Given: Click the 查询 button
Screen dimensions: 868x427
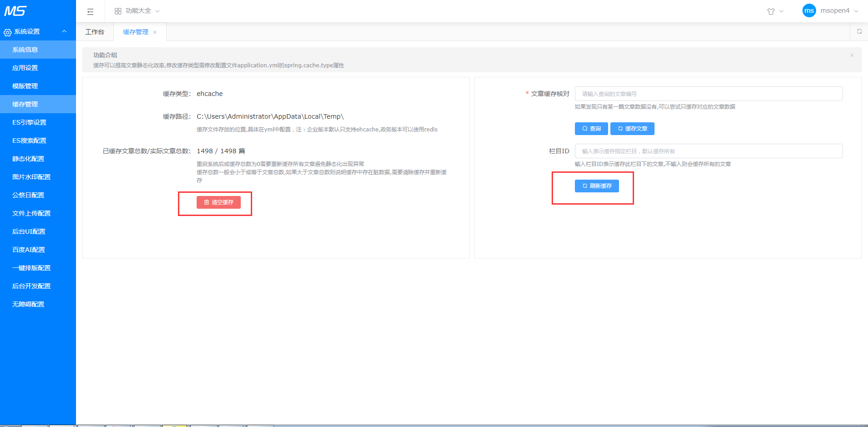Looking at the screenshot, I should click(591, 128).
